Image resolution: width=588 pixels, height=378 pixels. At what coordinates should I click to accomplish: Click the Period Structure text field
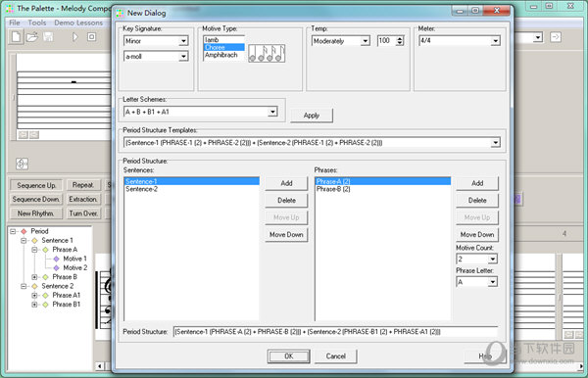335,332
